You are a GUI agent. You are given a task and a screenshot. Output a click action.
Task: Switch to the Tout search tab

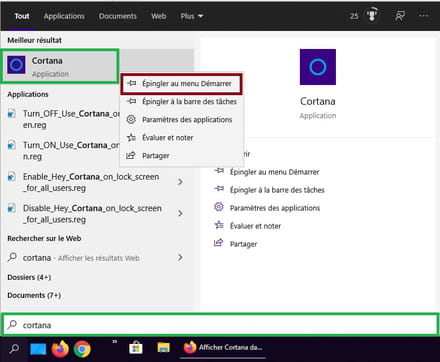22,16
